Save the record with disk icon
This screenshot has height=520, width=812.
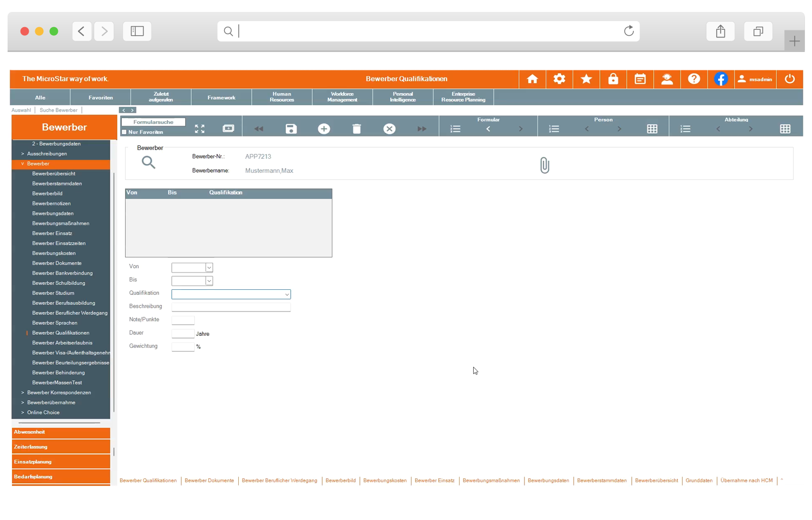tap(291, 129)
